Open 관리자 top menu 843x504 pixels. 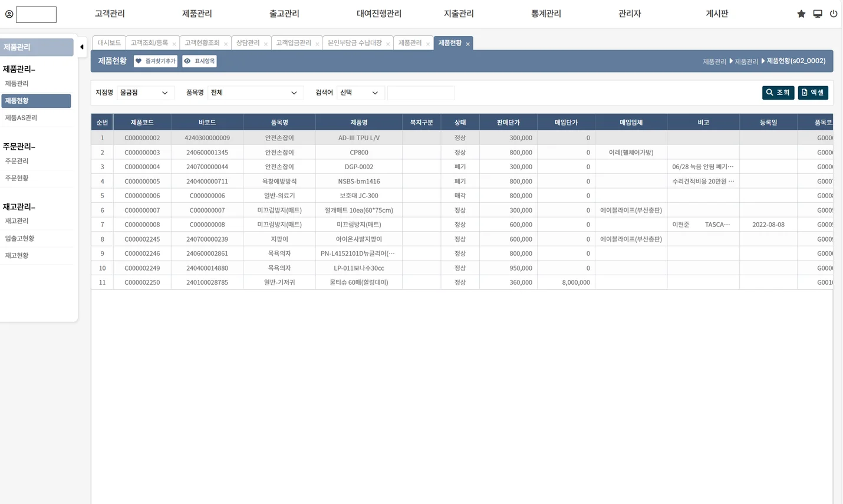630,14
